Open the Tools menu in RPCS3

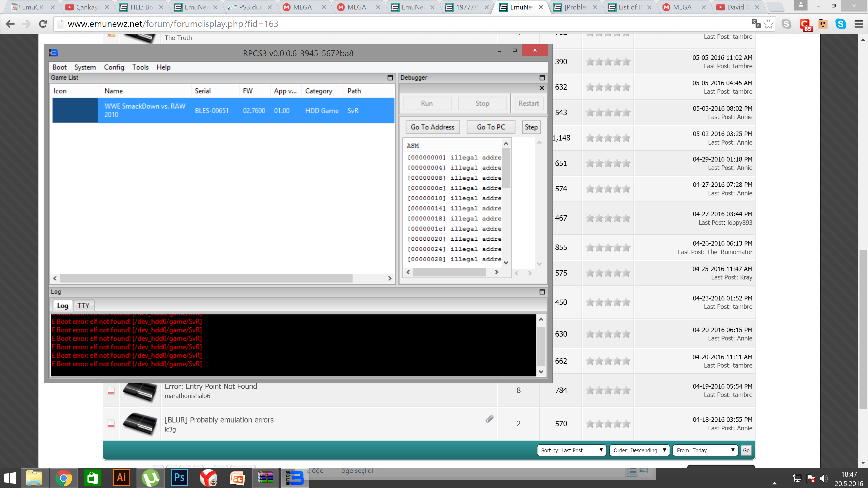point(140,67)
